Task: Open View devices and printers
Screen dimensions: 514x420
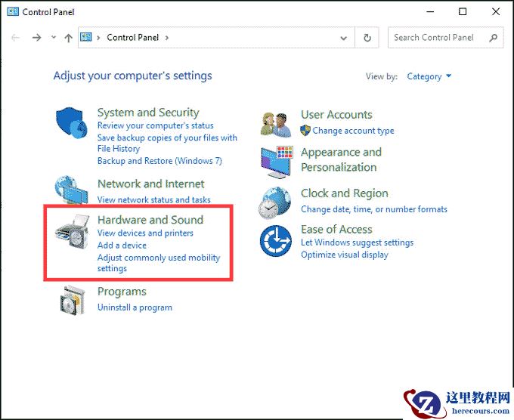Action: click(145, 233)
